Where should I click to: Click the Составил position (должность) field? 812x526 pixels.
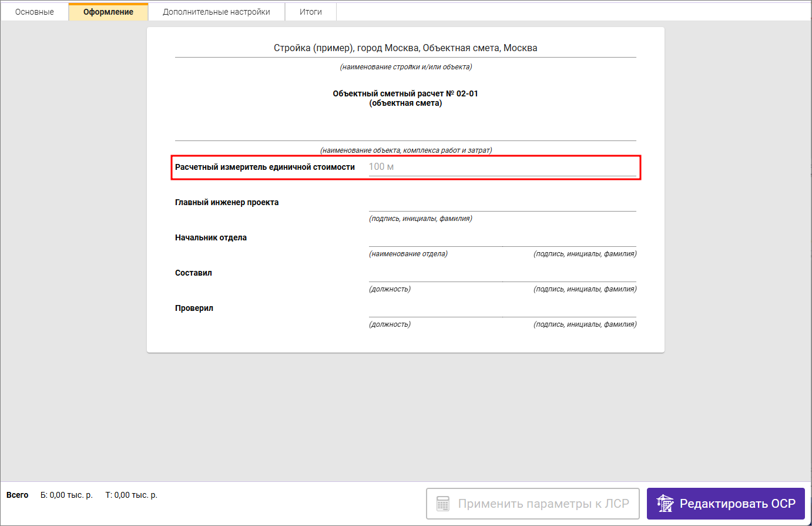pos(435,274)
